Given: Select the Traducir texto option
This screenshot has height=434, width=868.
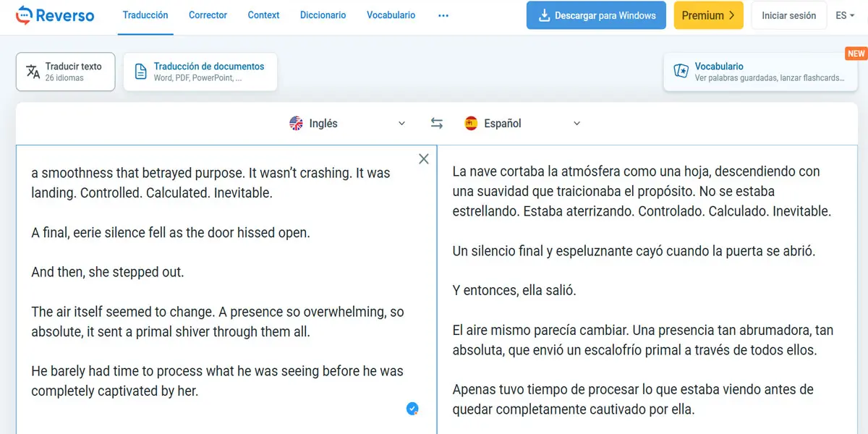Looking at the screenshot, I should (65, 71).
